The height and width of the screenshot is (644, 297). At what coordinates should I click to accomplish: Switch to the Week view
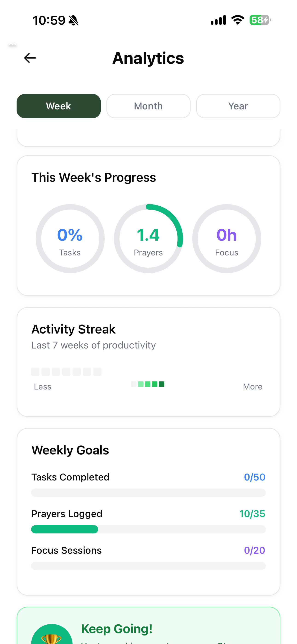pyautogui.click(x=58, y=106)
